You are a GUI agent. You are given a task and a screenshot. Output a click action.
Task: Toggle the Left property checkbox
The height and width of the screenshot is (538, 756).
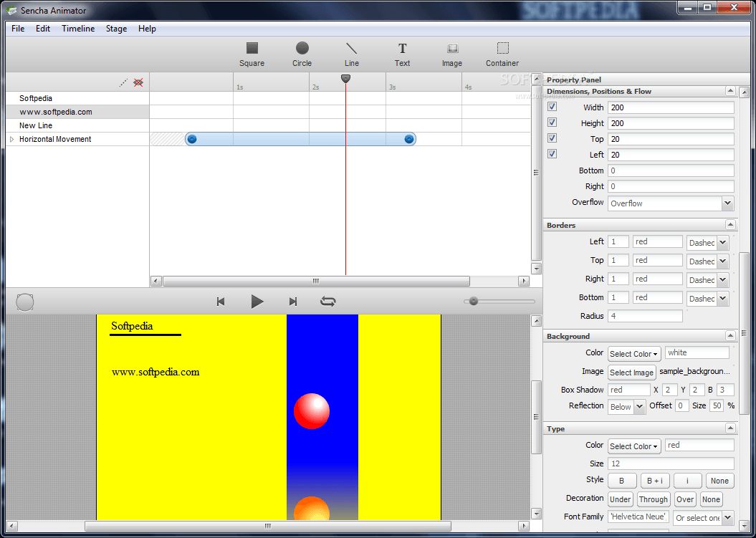[552, 154]
